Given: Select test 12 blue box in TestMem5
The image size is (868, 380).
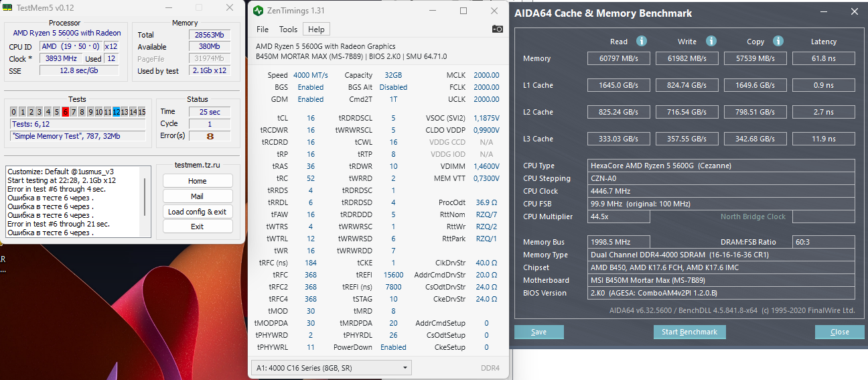Looking at the screenshot, I should point(117,112).
